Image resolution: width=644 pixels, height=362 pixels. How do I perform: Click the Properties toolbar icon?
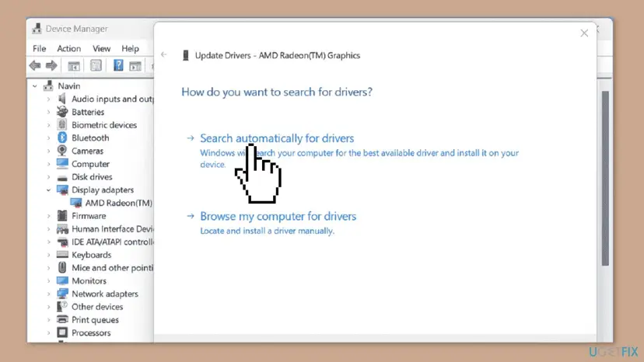point(96,65)
